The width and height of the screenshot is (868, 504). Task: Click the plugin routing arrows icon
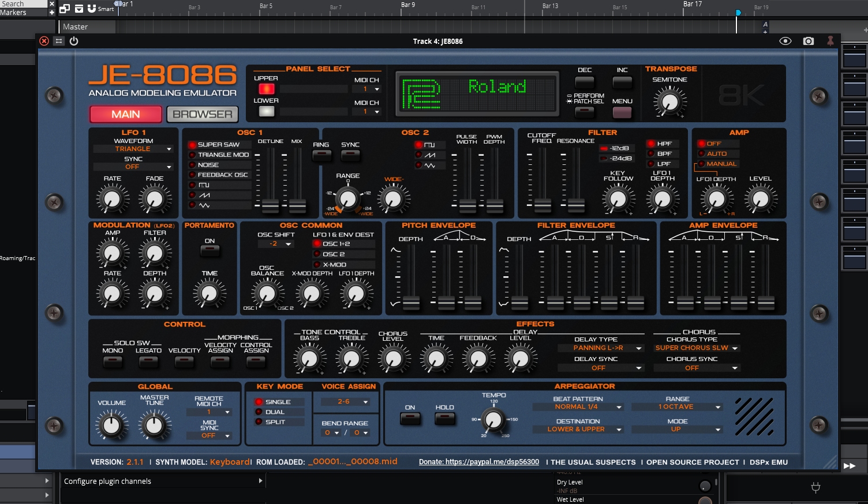(59, 41)
